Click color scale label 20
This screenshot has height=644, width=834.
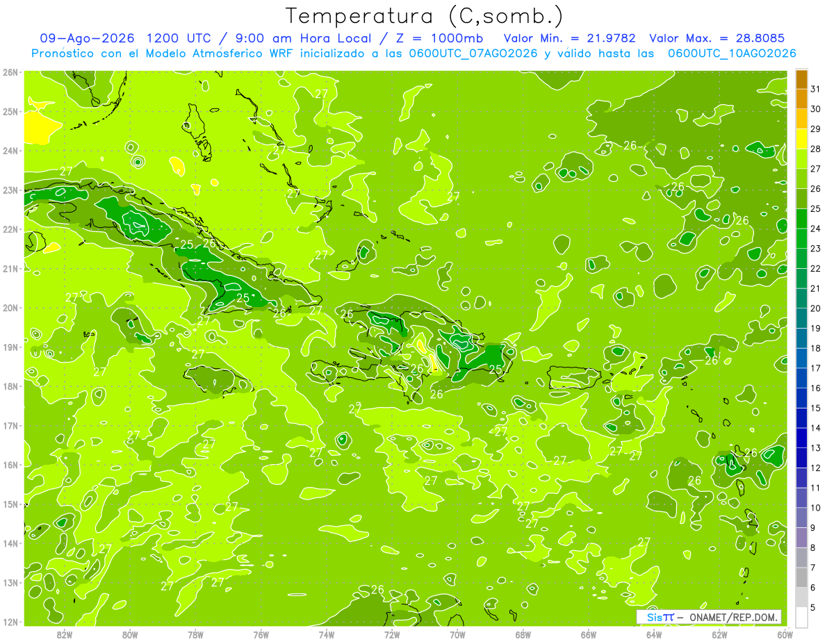815,308
